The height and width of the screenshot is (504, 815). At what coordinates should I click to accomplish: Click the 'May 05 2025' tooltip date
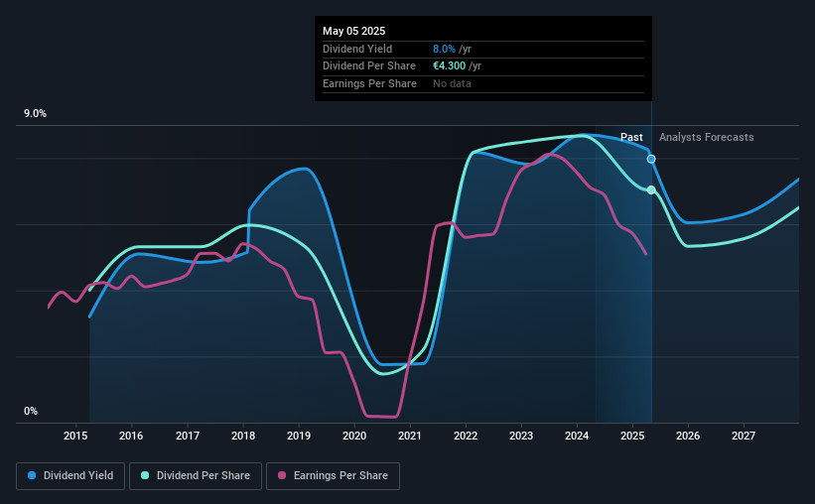coord(354,31)
